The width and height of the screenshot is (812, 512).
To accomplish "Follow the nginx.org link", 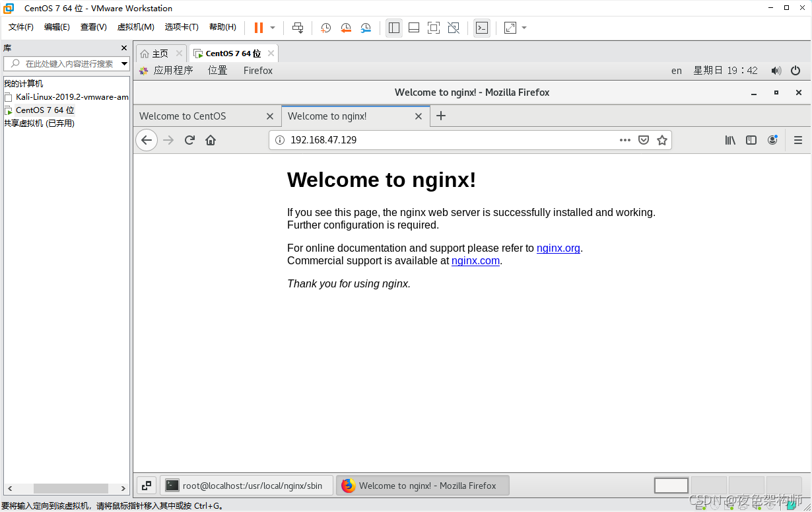I will click(558, 248).
